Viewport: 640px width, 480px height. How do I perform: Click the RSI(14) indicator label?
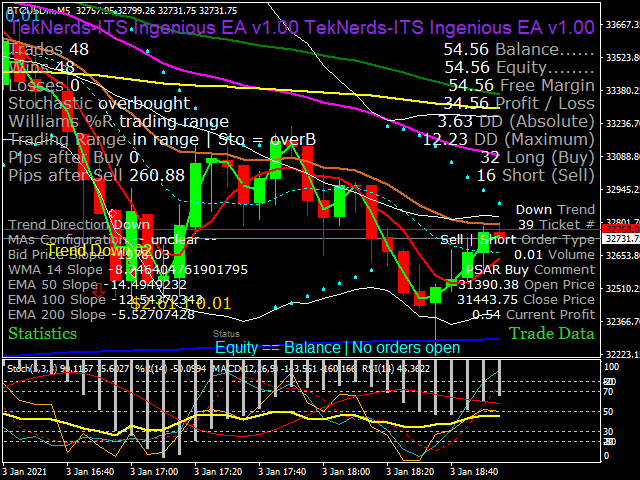pos(396,369)
